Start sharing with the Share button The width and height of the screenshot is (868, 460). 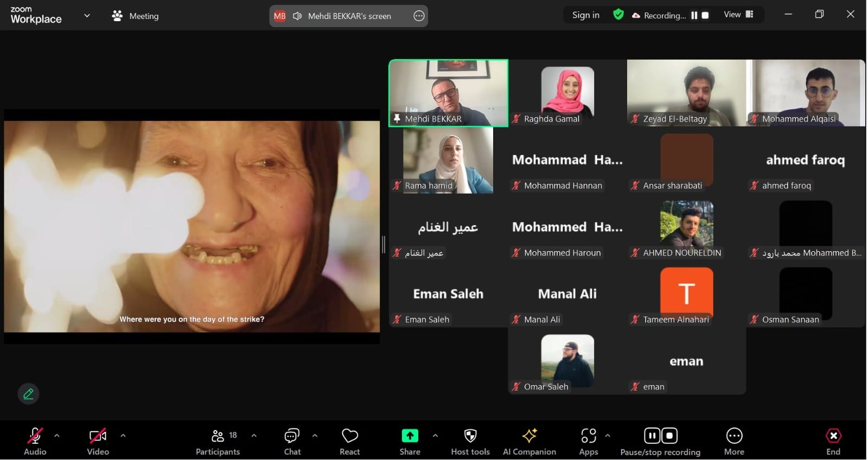410,442
